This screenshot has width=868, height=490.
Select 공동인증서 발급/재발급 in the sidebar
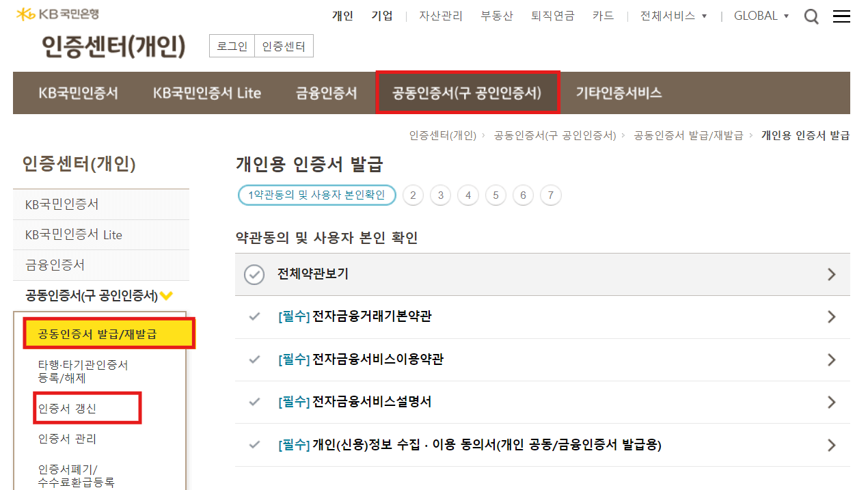click(x=109, y=334)
